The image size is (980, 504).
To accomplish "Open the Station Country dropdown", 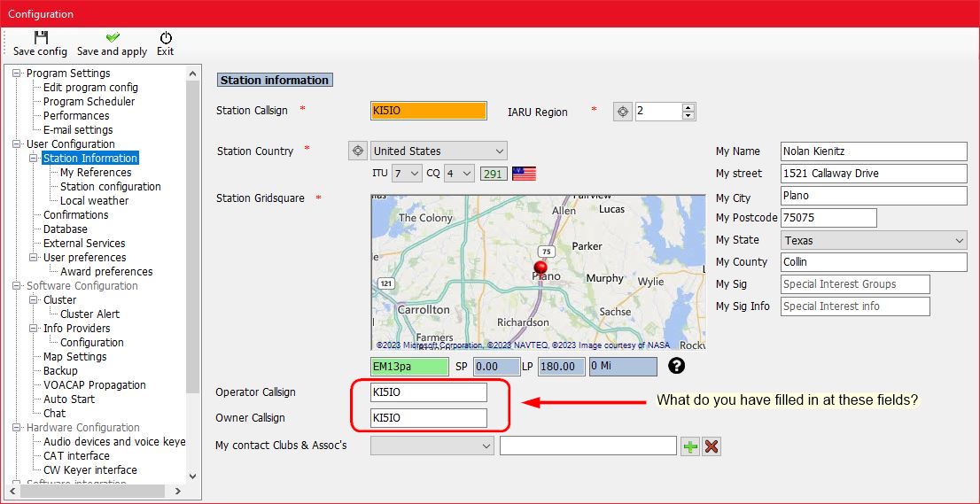I will coord(499,151).
